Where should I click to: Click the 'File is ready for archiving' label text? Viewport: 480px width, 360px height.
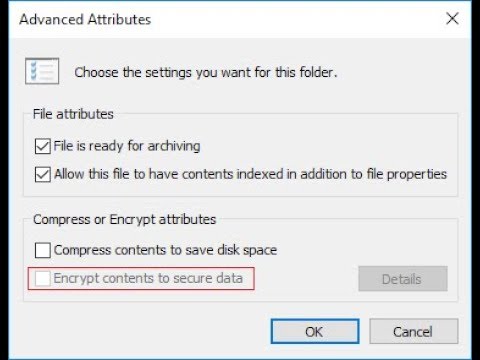(127, 146)
